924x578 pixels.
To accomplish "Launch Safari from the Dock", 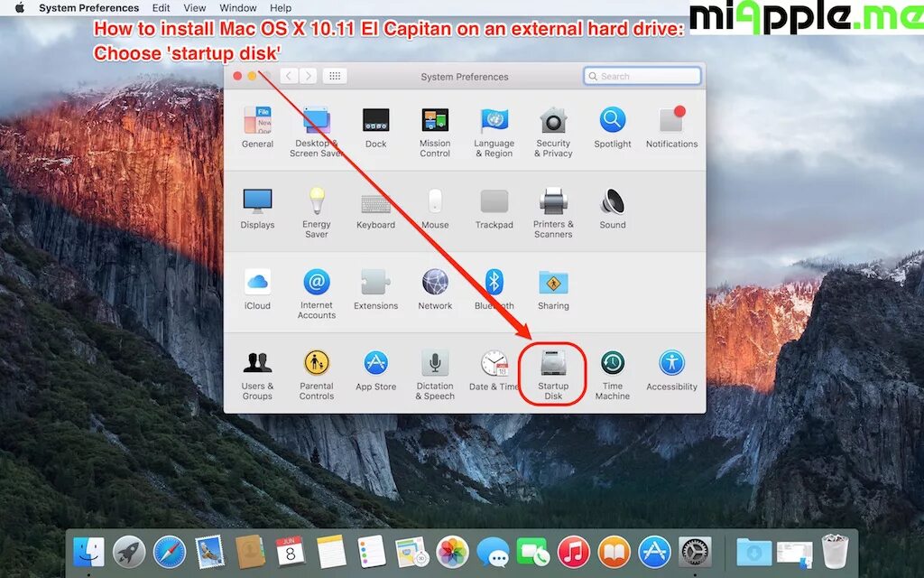I will [169, 553].
